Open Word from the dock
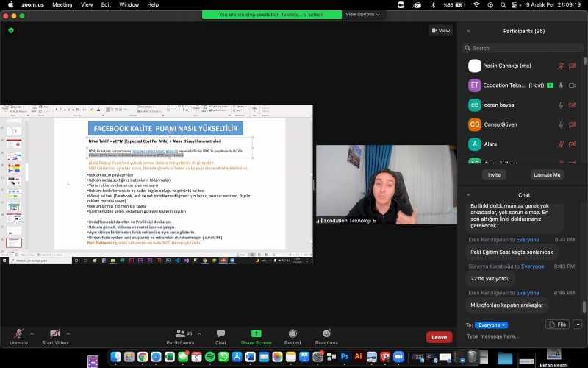588x368 pixels. [251, 356]
